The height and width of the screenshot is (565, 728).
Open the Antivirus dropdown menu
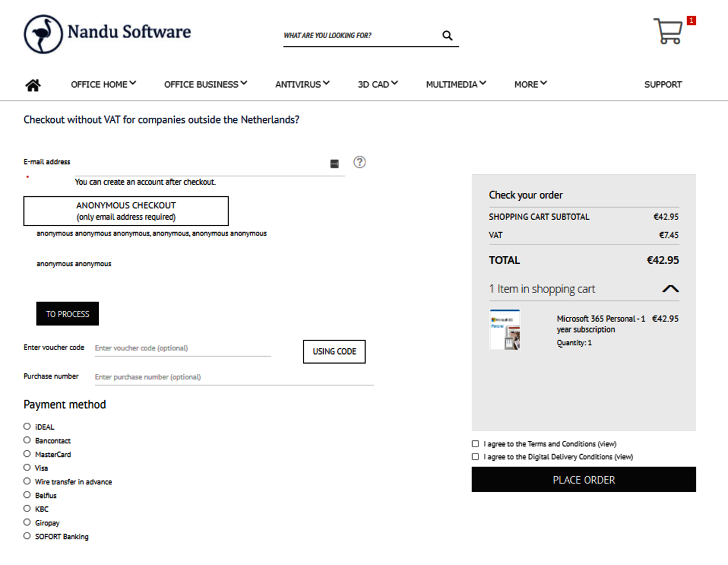click(302, 84)
